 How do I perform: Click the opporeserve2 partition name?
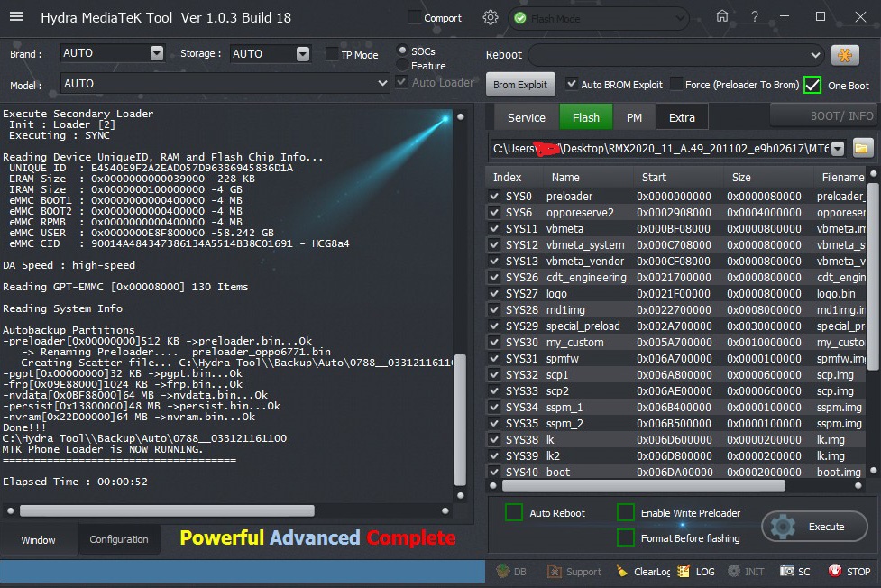(x=580, y=213)
